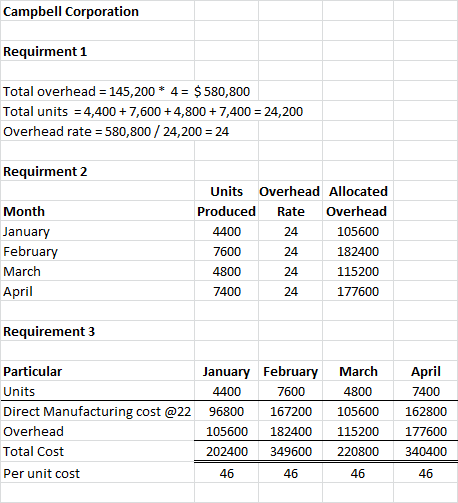Click per unit cost 46 for February
Viewport: 458px width, 503px height.
291,474
